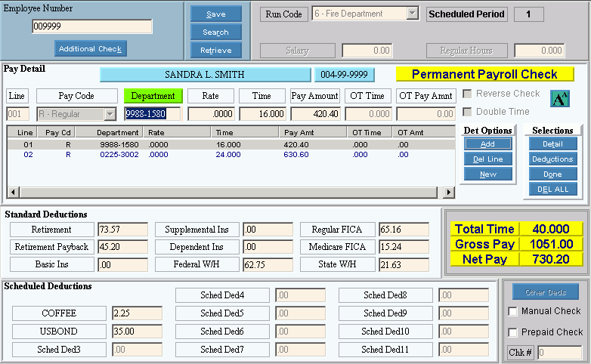Click the Save button
The image size is (591, 364).
click(215, 14)
